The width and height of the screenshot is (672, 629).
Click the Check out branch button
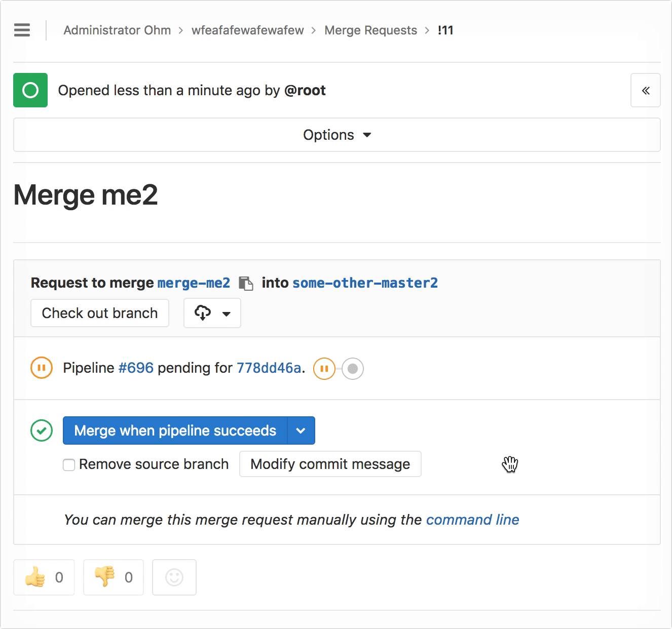click(x=100, y=313)
